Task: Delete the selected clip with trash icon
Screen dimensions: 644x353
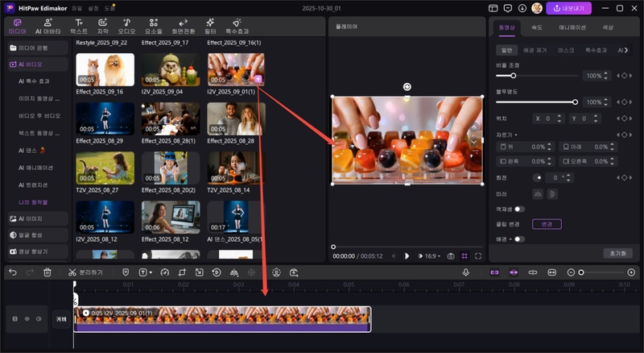Action: (x=47, y=272)
